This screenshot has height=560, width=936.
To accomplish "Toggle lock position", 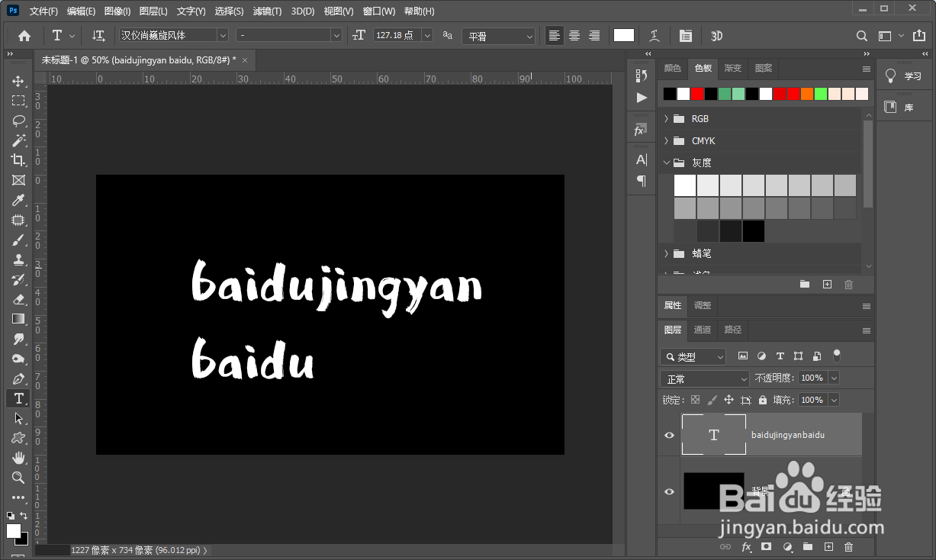I will pos(729,400).
